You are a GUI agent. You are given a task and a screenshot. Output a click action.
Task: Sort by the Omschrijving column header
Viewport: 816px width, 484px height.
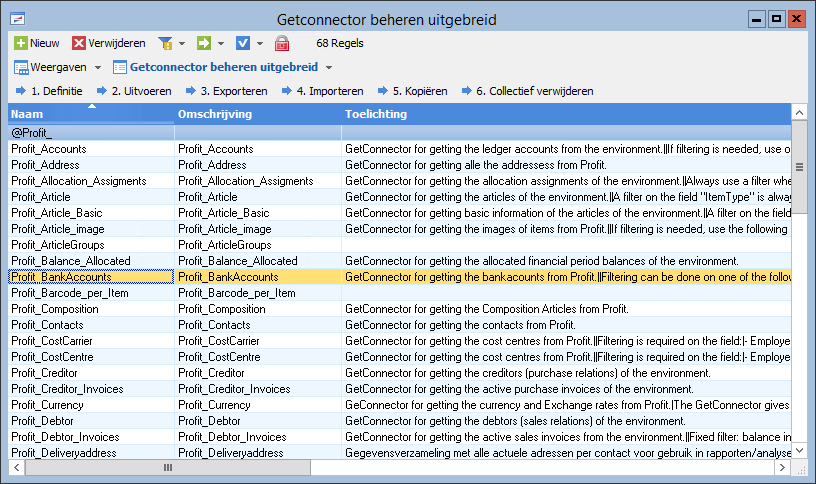pos(258,114)
